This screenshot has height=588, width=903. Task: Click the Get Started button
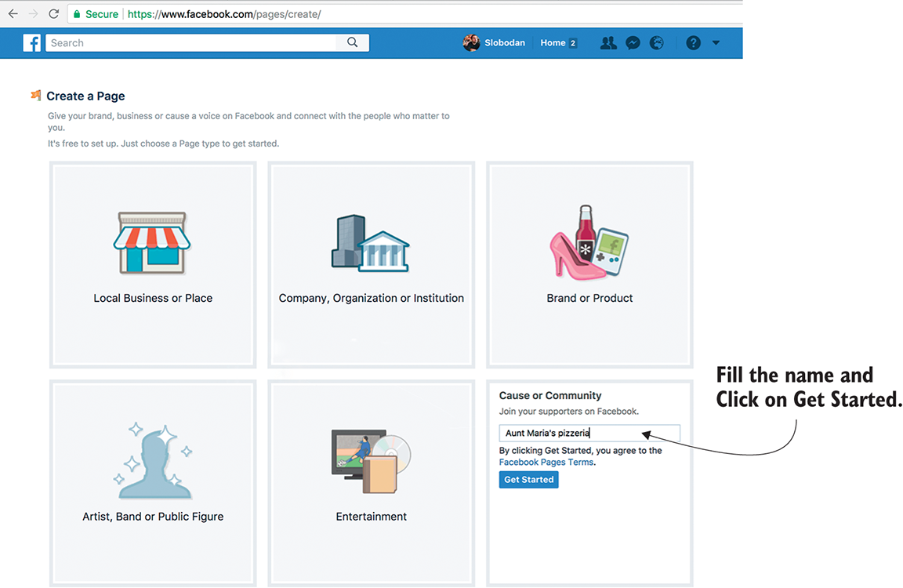coord(528,480)
